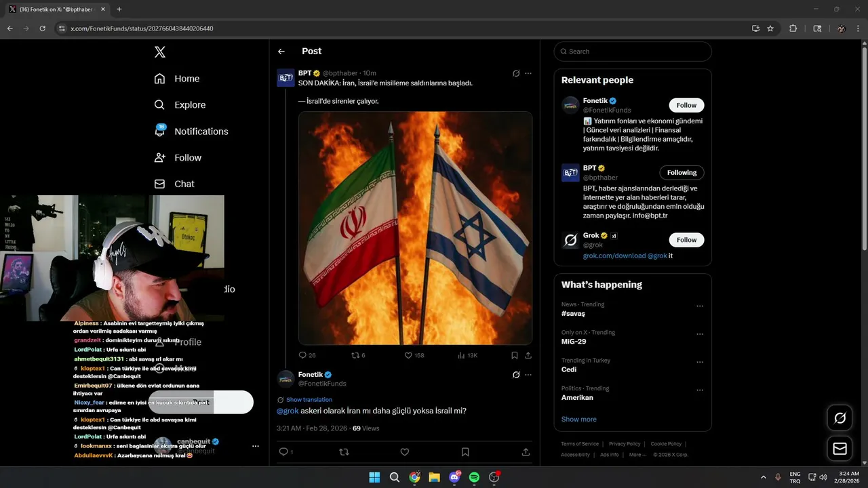Open Windows taskbar Search
The image size is (868, 488).
click(x=394, y=477)
